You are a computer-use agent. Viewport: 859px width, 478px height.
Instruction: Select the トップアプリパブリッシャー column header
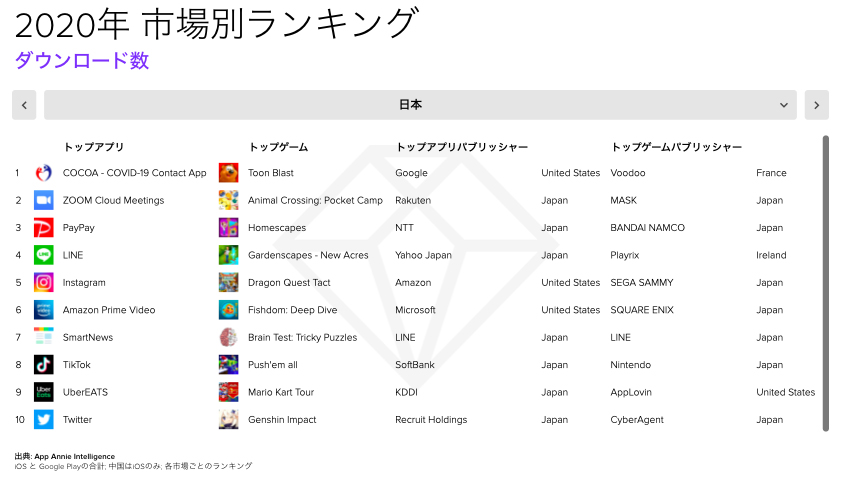pos(462,147)
